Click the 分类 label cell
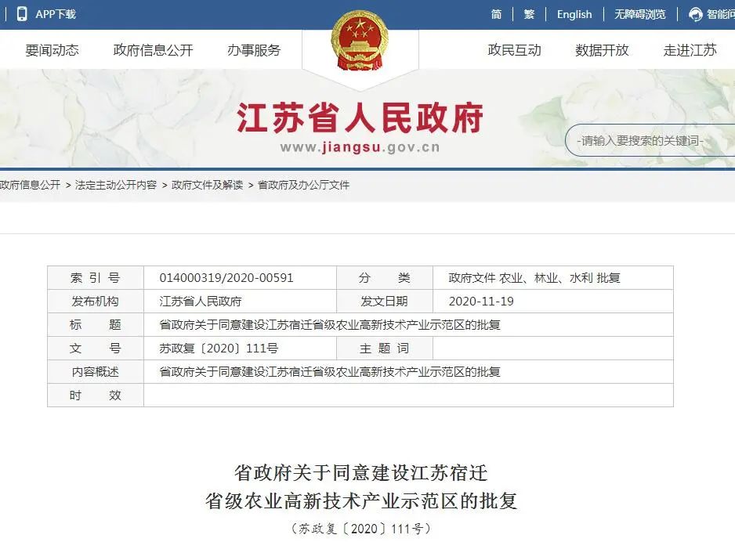735x560 pixels. click(385, 278)
